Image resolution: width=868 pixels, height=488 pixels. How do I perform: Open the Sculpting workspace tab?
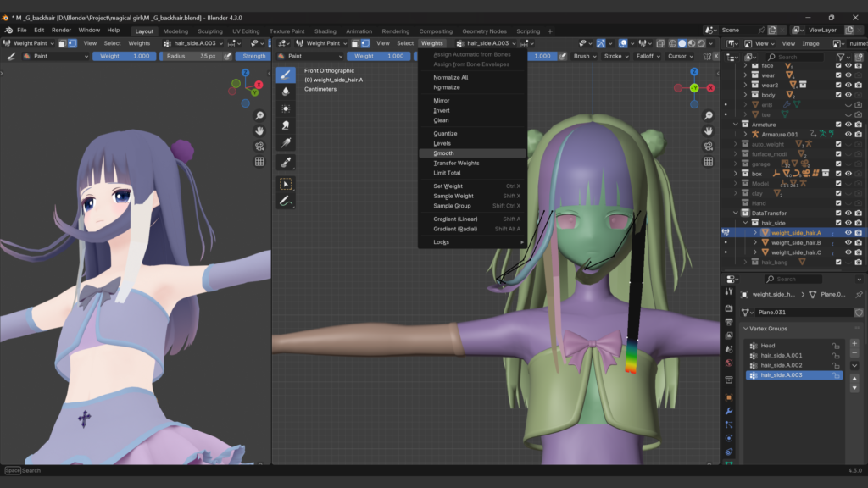pyautogui.click(x=209, y=31)
